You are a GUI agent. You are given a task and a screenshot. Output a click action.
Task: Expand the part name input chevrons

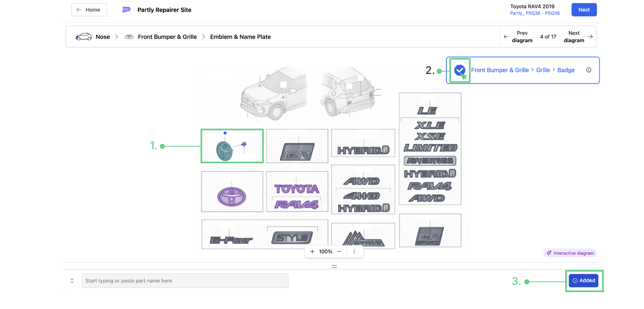pyautogui.click(x=72, y=281)
